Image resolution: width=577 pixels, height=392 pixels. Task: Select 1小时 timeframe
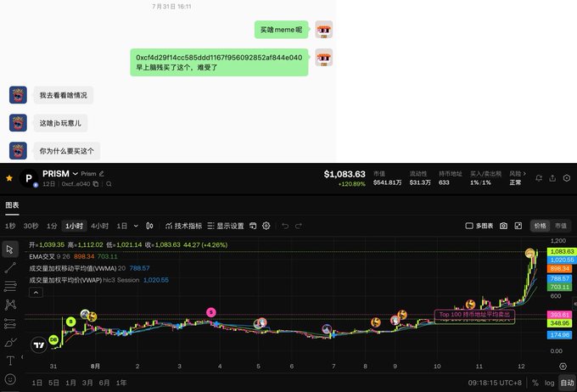75,226
